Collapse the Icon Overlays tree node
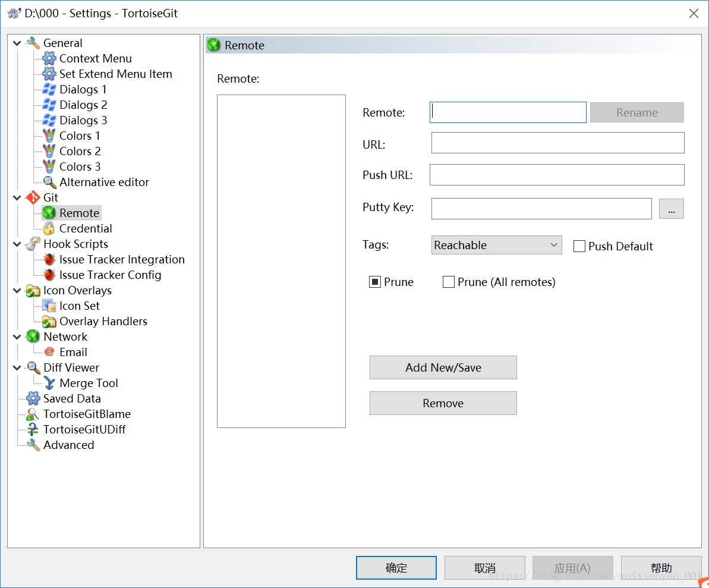 point(17,290)
